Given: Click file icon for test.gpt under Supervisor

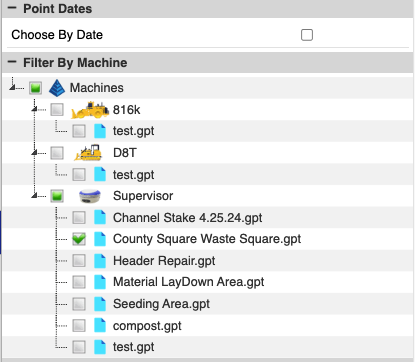Looking at the screenshot, I should tap(100, 347).
